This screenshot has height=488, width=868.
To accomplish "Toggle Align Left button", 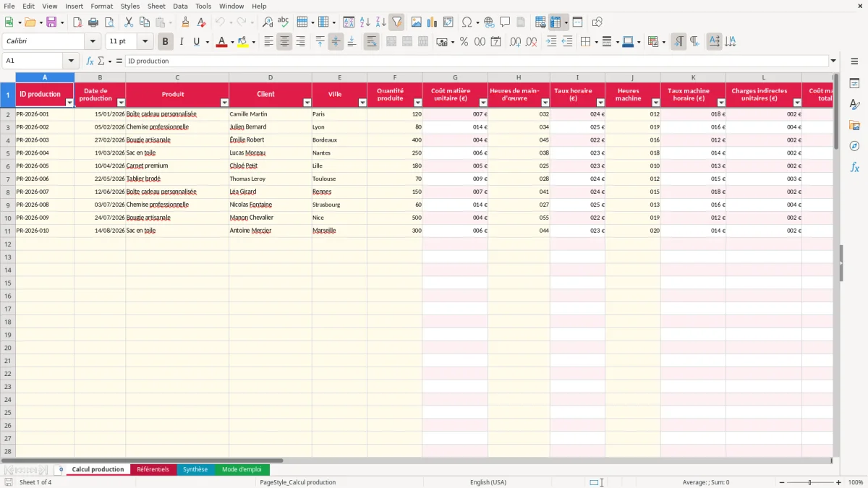I will tap(268, 42).
